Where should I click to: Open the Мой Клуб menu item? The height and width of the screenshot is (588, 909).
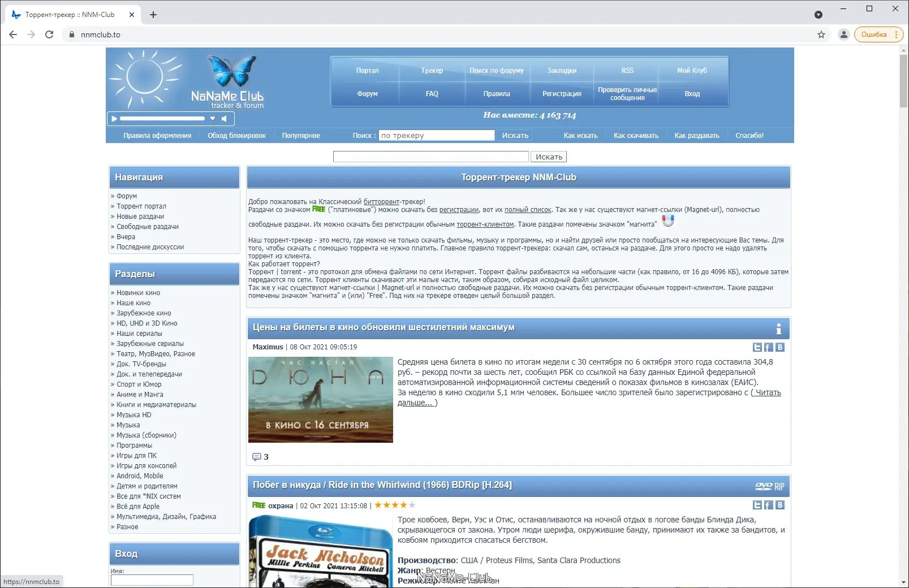click(692, 71)
